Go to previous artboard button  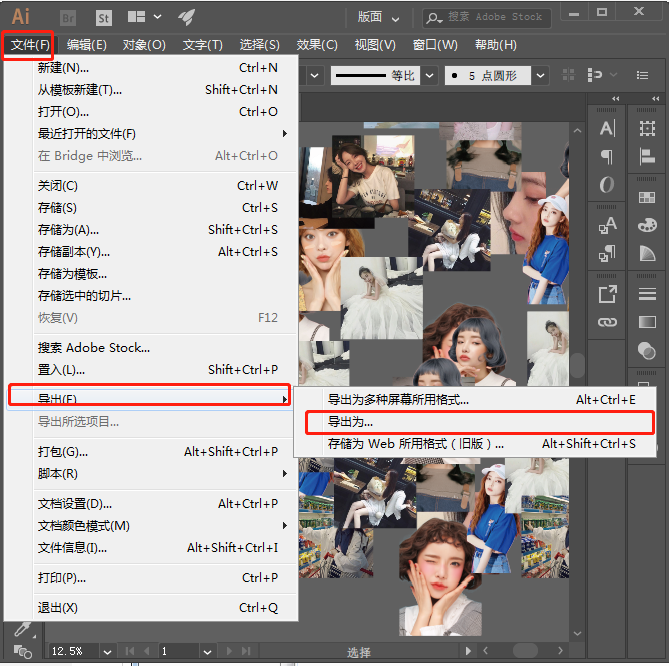pyautogui.click(x=147, y=651)
